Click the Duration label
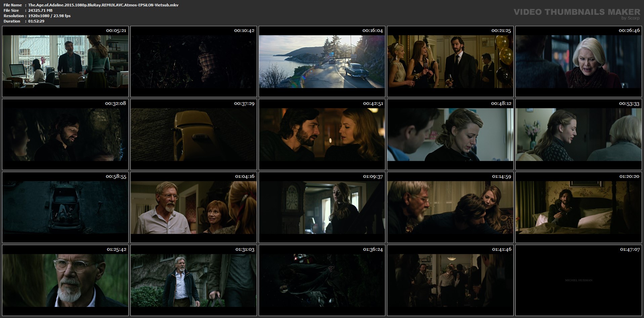This screenshot has height=318, width=644. (12, 21)
